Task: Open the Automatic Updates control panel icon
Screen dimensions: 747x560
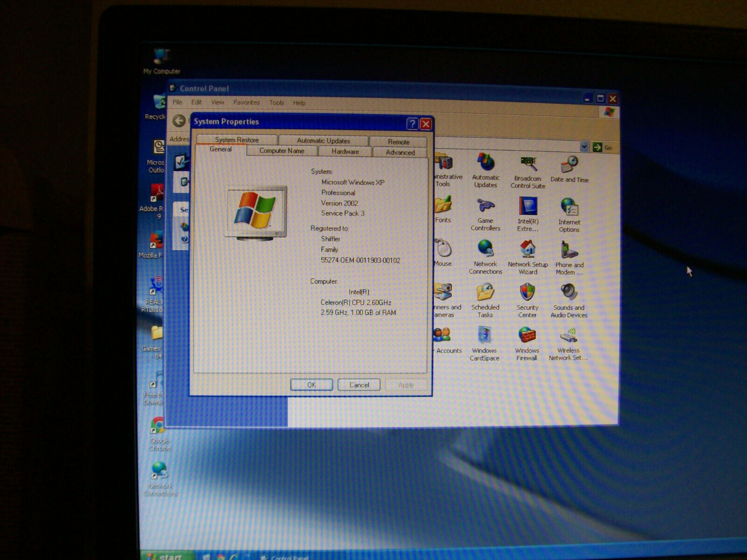Action: coord(486,171)
